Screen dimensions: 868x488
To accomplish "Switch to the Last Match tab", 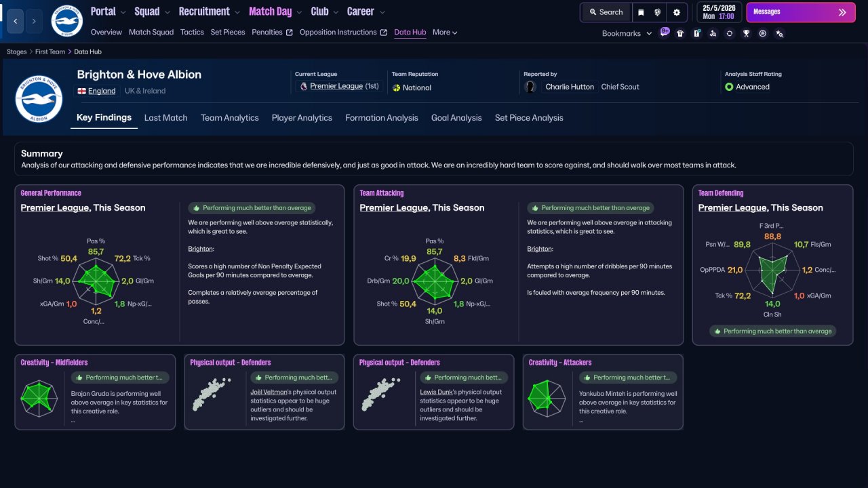I will pos(165,118).
